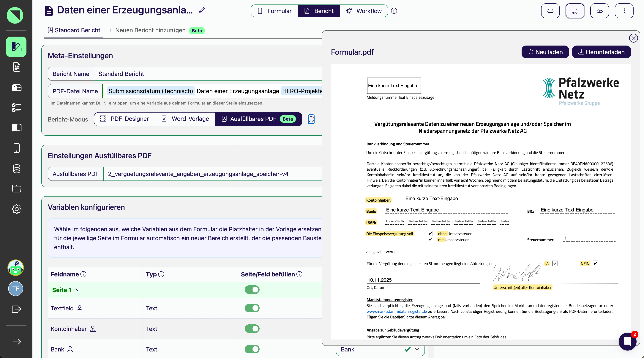This screenshot has width=644, height=358.
Task: Click the Herunterladen button
Action: [x=601, y=52]
